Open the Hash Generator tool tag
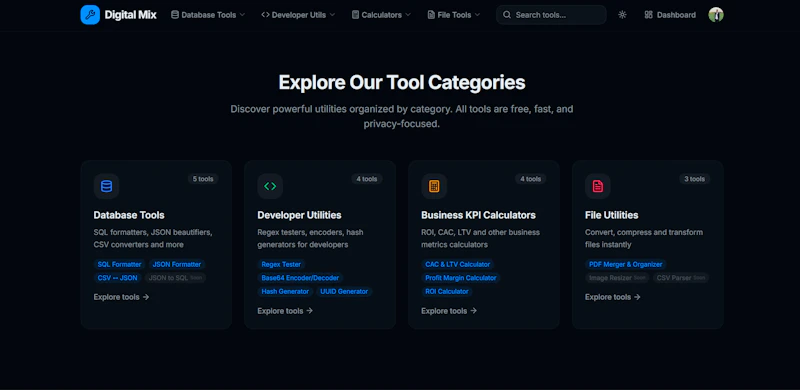The width and height of the screenshot is (800, 390). [x=285, y=291]
